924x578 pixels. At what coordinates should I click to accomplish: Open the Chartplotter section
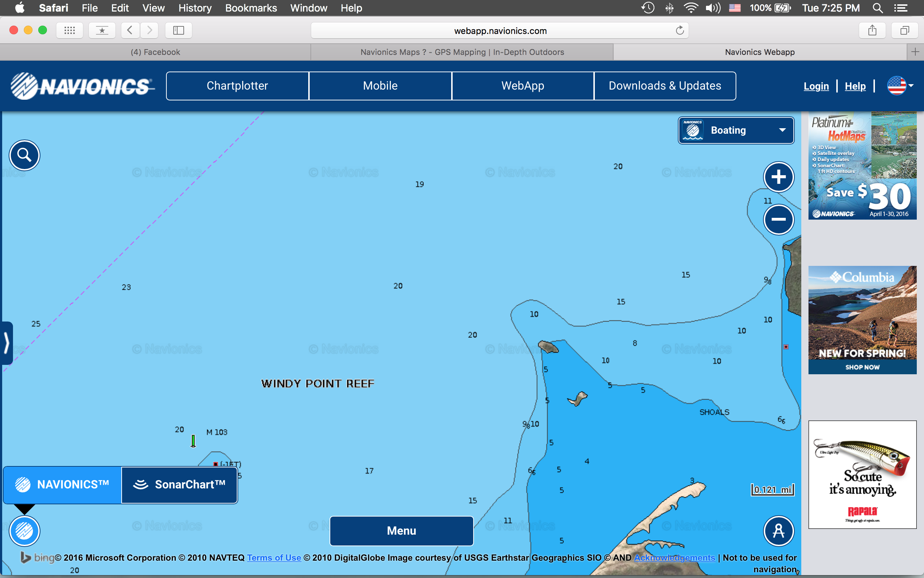[237, 86]
